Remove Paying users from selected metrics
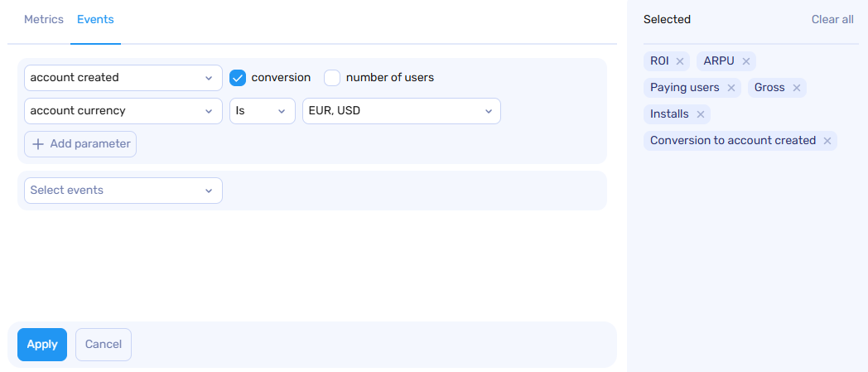Viewport: 868px width, 372px height. pyautogui.click(x=731, y=88)
